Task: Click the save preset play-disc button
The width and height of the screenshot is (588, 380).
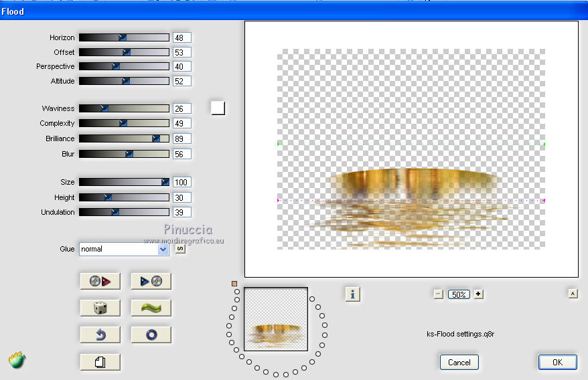Action: [x=151, y=281]
